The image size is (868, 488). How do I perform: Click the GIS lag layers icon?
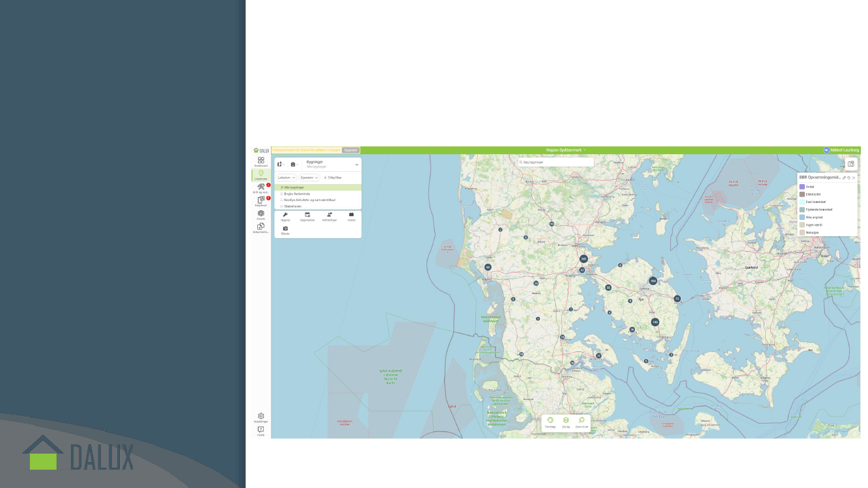click(x=566, y=420)
